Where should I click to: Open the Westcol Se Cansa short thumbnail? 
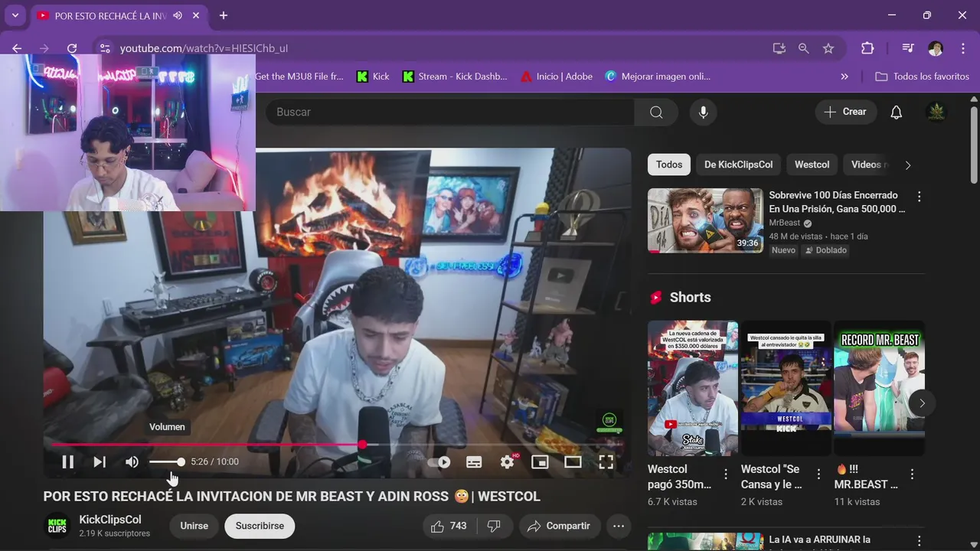click(x=786, y=388)
